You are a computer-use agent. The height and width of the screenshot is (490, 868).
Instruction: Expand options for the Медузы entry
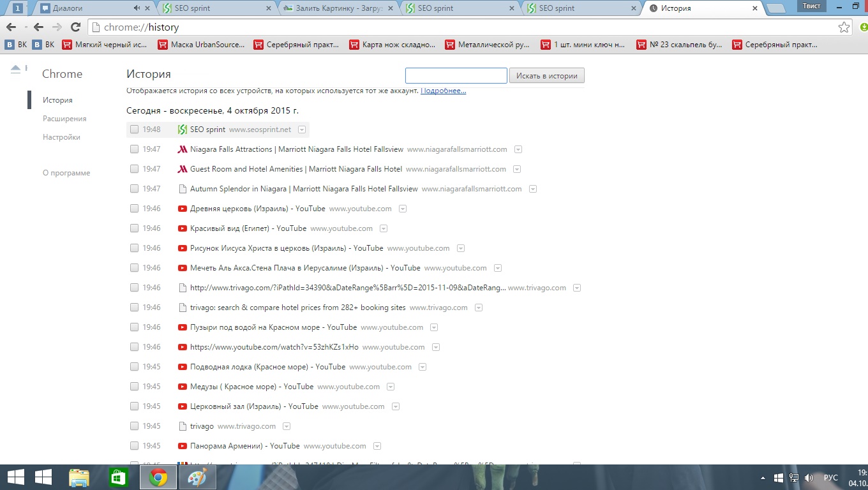click(391, 387)
